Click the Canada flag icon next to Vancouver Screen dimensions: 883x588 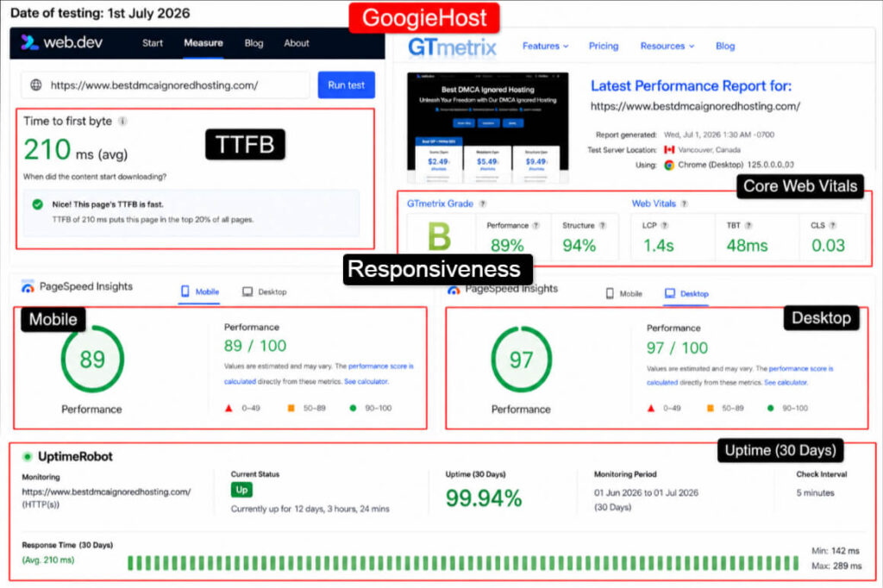pos(669,150)
